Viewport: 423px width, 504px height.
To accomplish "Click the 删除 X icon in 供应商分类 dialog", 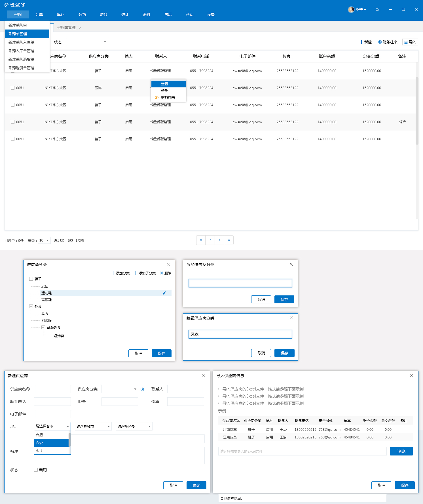I will (x=162, y=273).
